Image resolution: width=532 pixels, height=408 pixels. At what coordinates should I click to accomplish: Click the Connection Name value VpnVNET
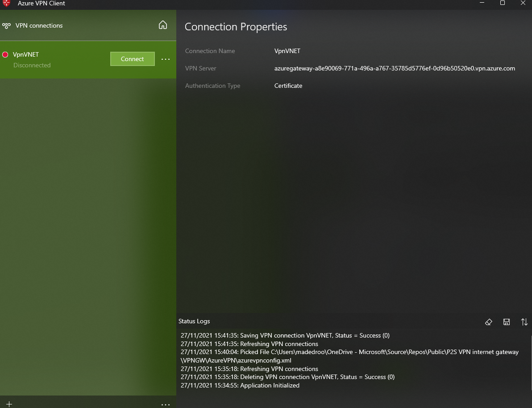287,51
